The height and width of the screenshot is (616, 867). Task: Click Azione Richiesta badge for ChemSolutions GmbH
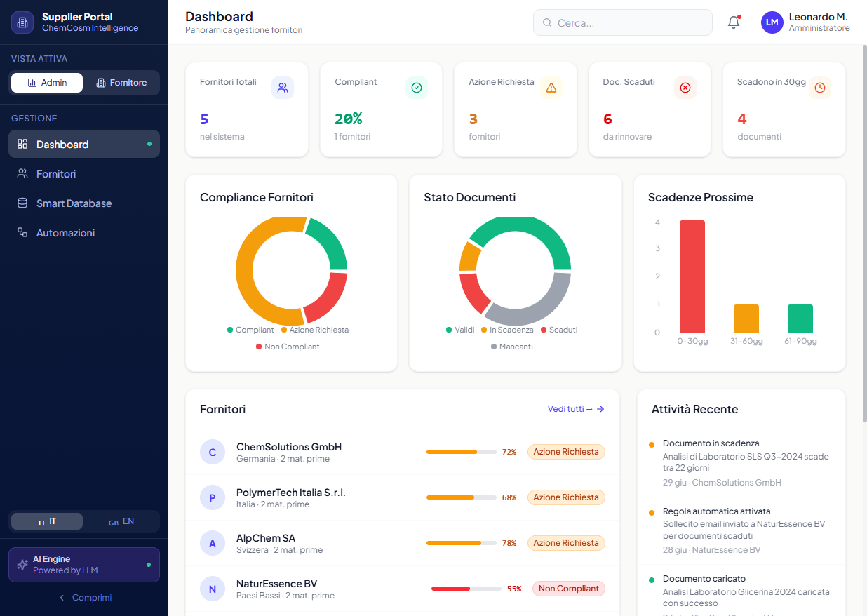coord(566,452)
